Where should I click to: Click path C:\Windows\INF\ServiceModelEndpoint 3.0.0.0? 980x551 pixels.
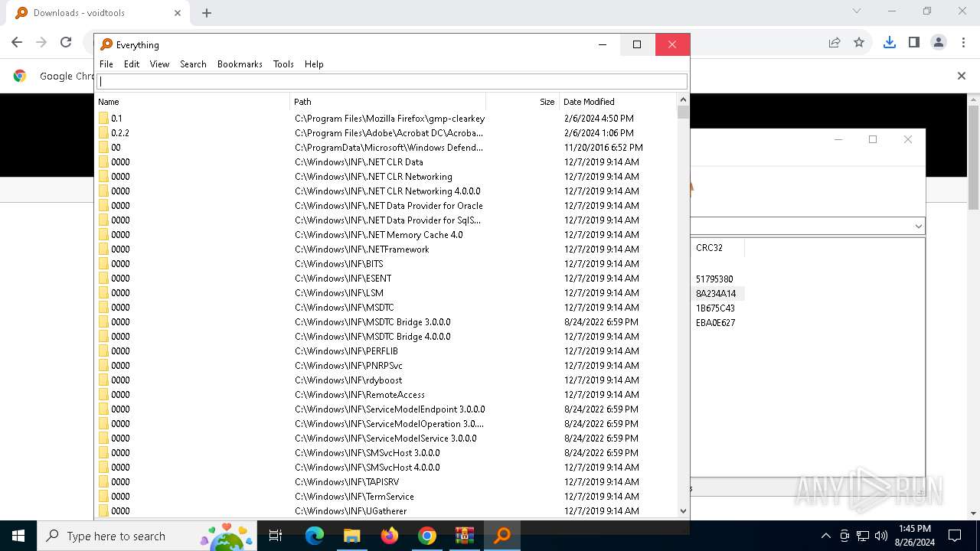click(x=390, y=409)
